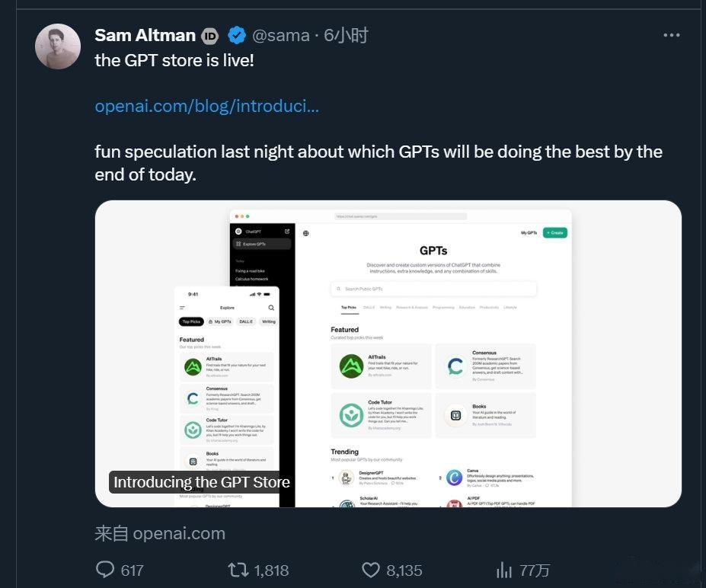706x588 pixels.
Task: Click the green Create button in preview
Action: click(x=554, y=232)
